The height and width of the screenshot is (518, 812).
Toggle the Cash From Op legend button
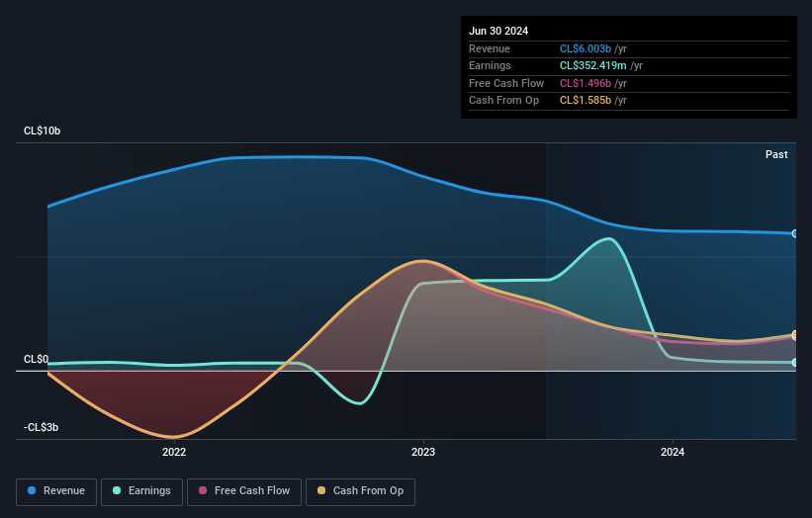point(360,491)
